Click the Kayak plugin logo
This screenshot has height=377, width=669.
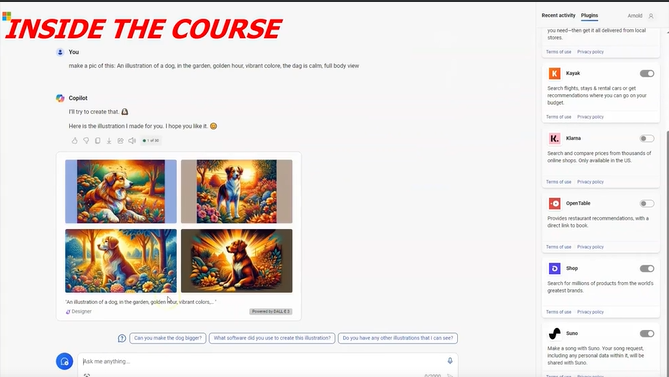(555, 73)
